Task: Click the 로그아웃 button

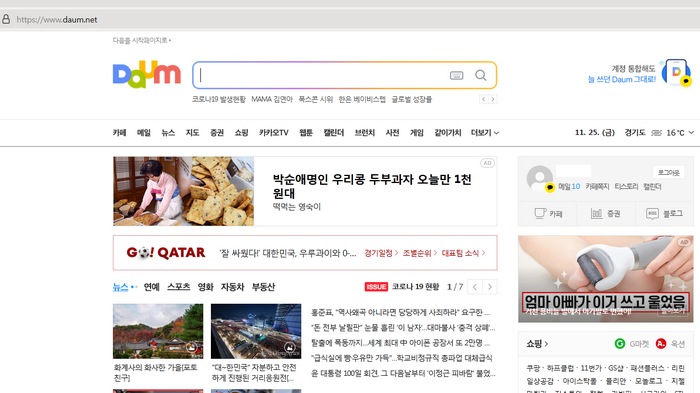Action: [x=668, y=172]
